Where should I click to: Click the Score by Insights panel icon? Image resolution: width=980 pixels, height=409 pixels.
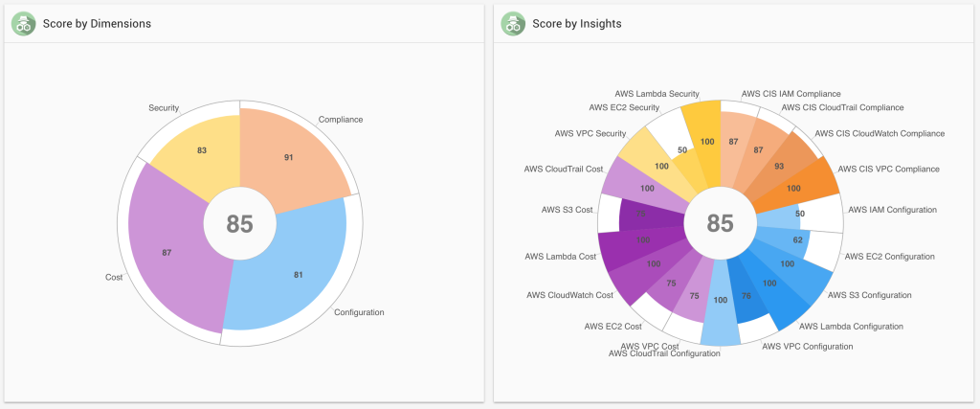[x=514, y=23]
